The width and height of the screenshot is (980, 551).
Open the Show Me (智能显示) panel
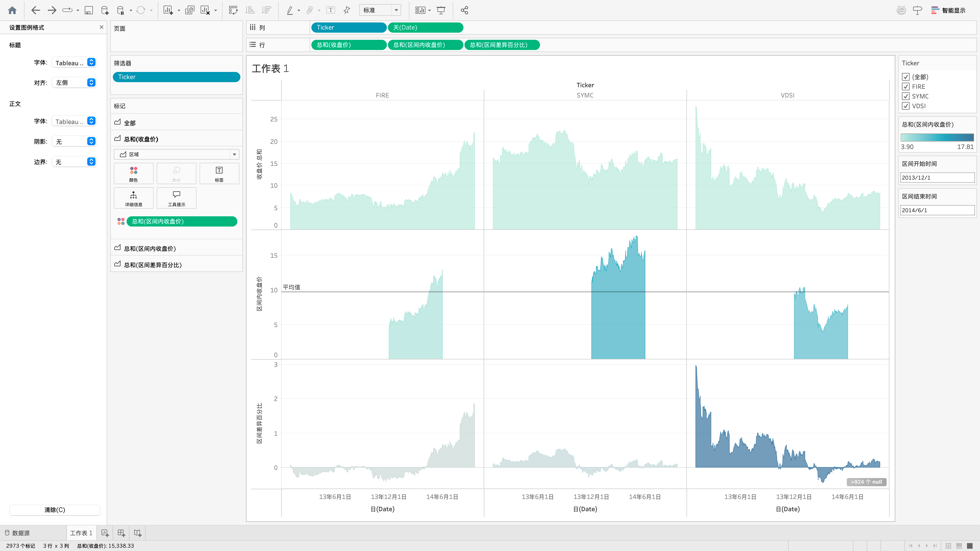point(948,10)
